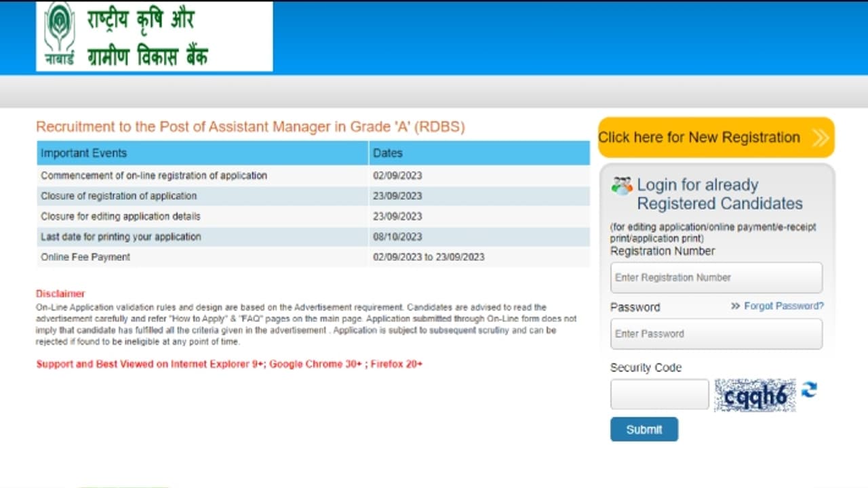This screenshot has width=868, height=488.
Task: Click the yellow arrow on New Registration banner
Action: point(819,137)
